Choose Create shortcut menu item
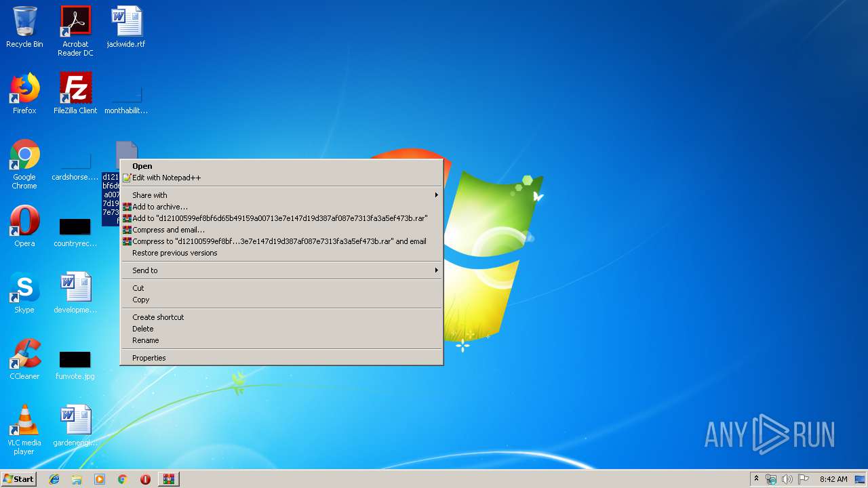This screenshot has width=868, height=488. click(x=281, y=317)
